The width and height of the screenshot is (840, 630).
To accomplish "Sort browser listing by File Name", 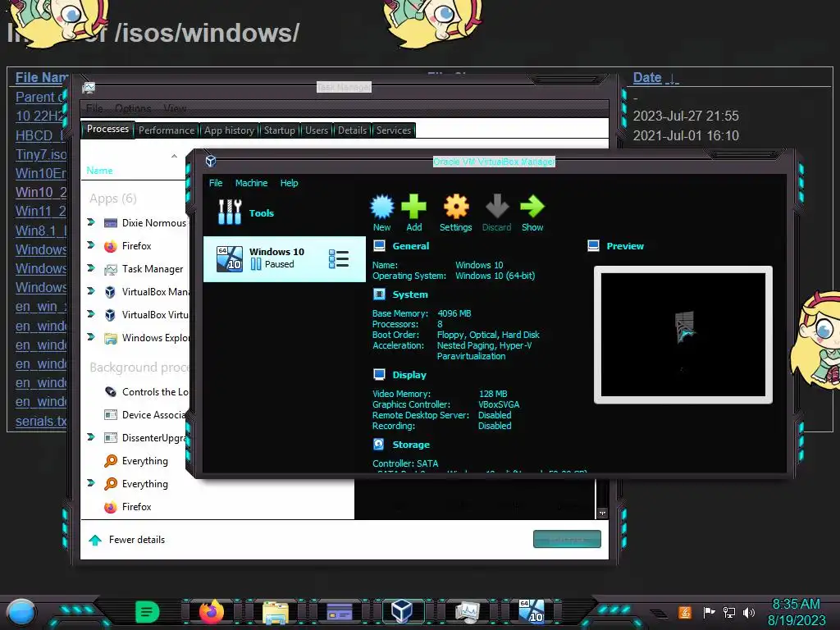I will point(41,78).
